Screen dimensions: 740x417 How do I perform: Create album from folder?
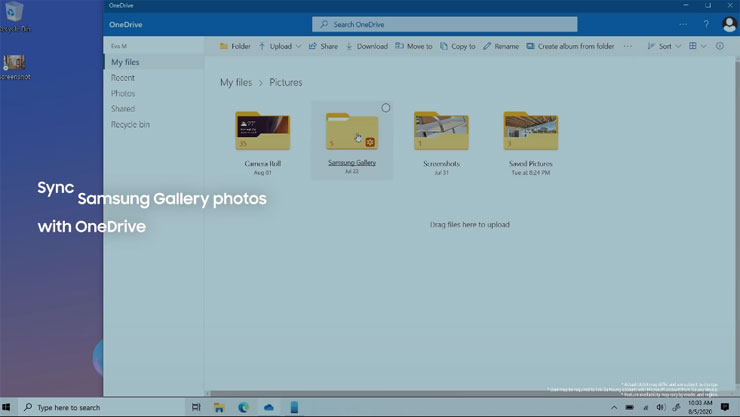pyautogui.click(x=570, y=46)
